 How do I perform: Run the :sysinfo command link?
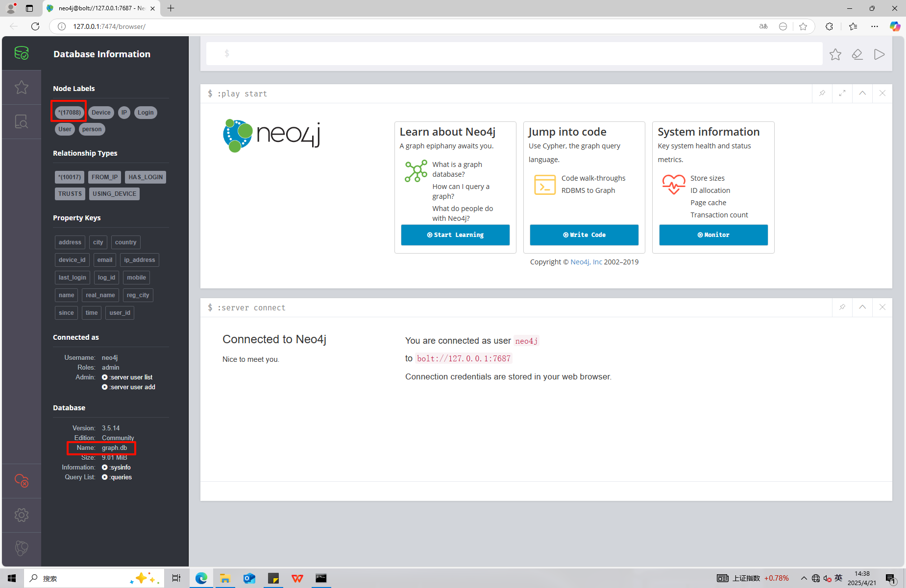click(x=116, y=468)
